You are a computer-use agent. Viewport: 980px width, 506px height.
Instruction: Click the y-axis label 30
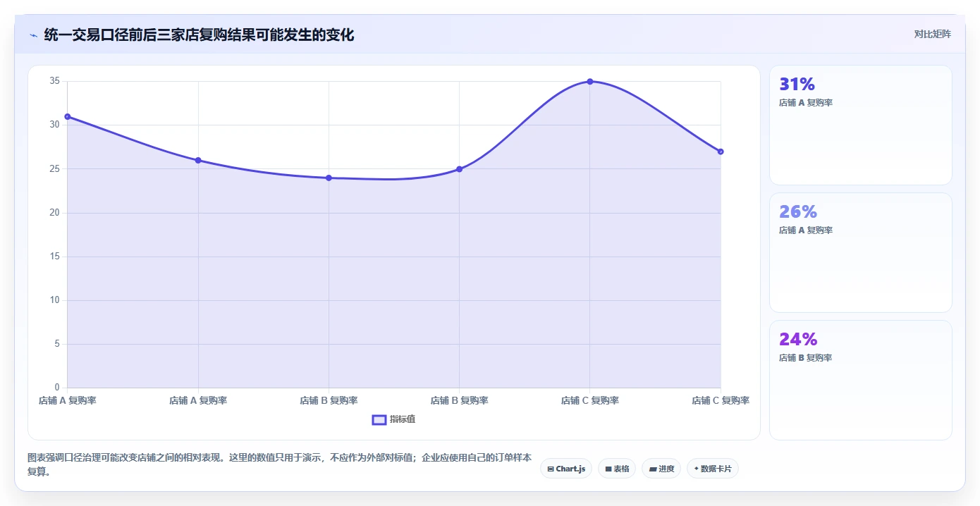(x=54, y=125)
